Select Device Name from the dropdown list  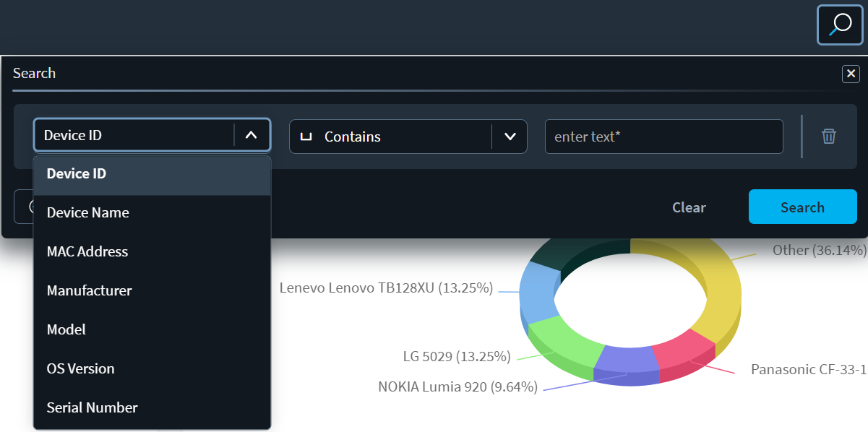coord(87,212)
